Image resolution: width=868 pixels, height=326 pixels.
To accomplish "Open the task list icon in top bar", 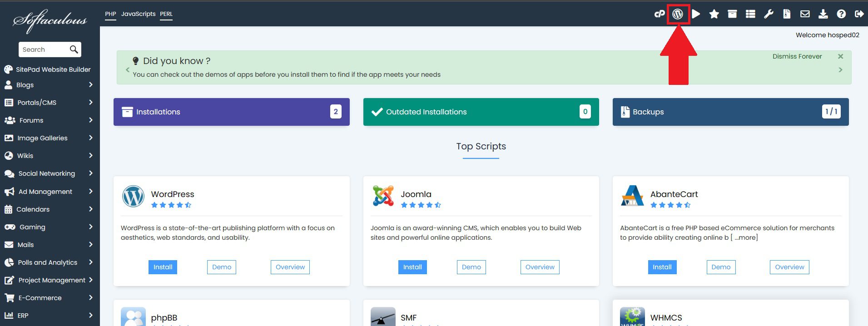I will (750, 14).
